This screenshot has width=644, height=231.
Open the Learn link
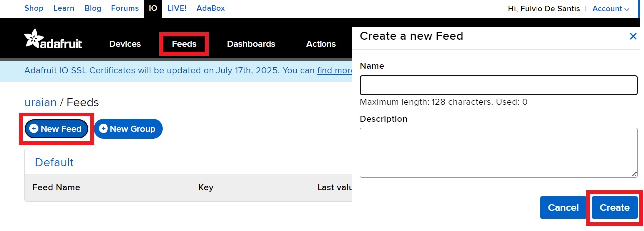pos(64,8)
